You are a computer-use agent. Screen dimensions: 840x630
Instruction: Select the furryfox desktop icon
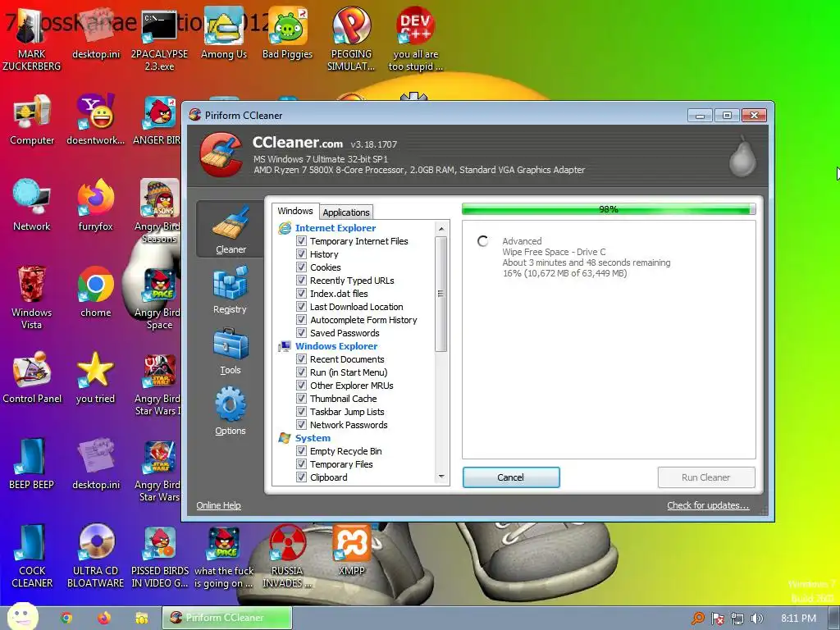(96, 206)
